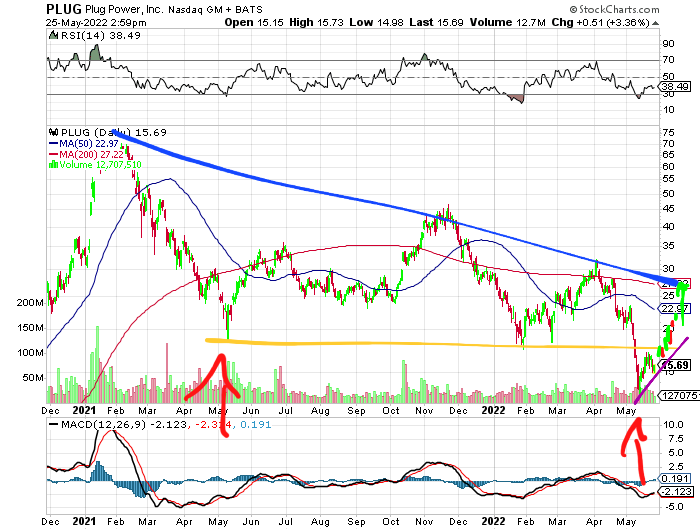Click the boxed 22.97 MA(50) tag on the price axis

(x=675, y=309)
